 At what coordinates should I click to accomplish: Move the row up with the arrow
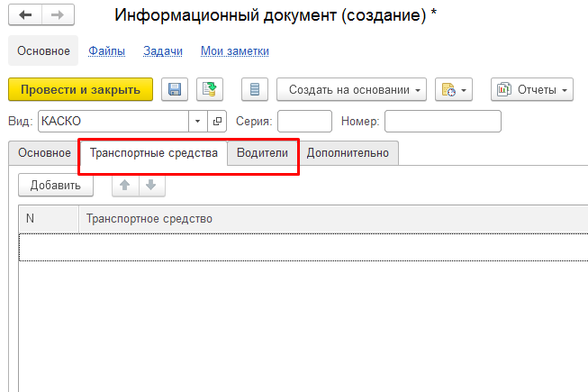pyautogui.click(x=124, y=185)
